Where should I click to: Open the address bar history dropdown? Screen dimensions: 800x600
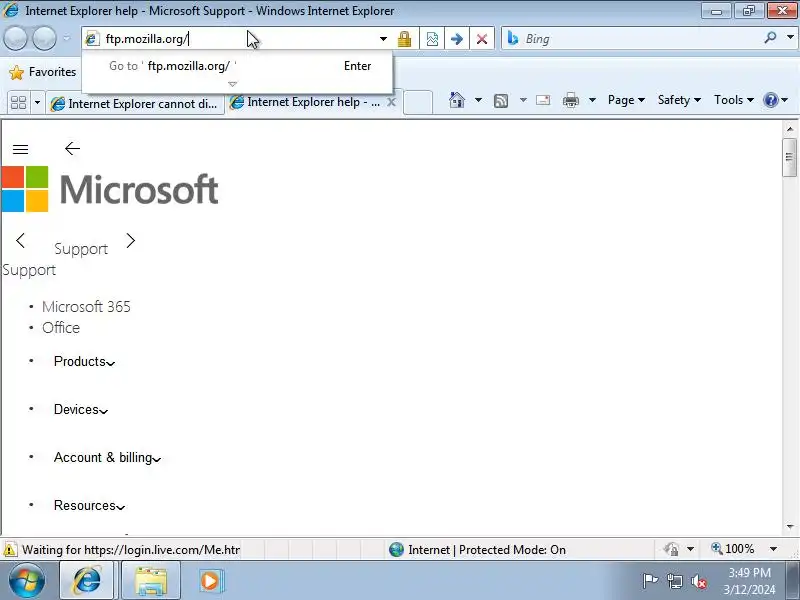pyautogui.click(x=383, y=39)
